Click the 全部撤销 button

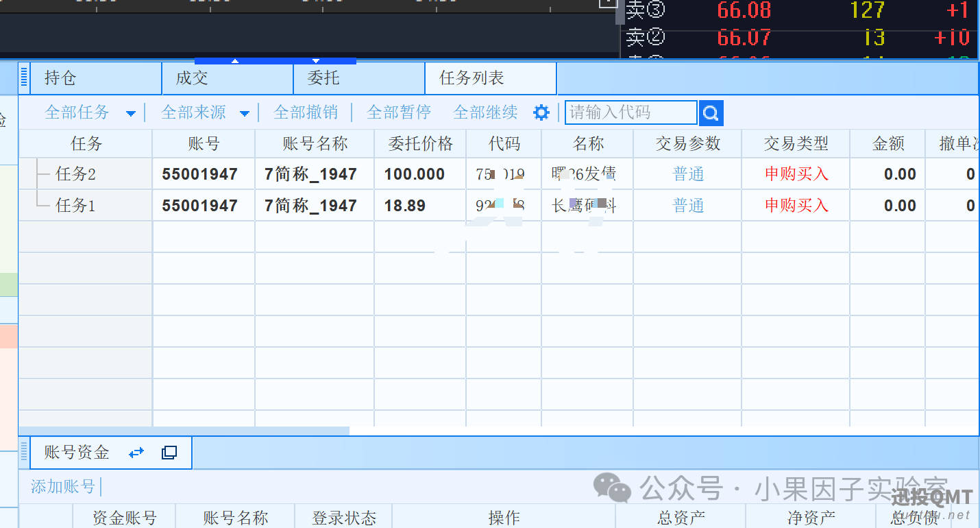tap(306, 112)
